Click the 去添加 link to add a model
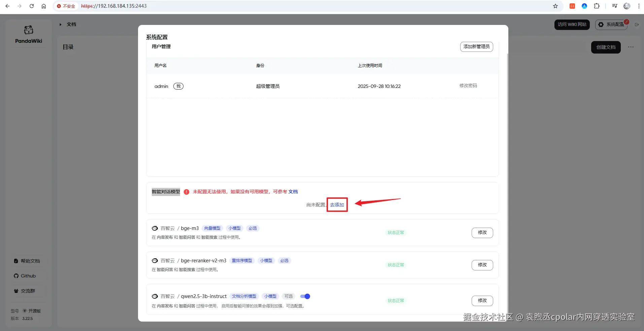 pyautogui.click(x=337, y=205)
